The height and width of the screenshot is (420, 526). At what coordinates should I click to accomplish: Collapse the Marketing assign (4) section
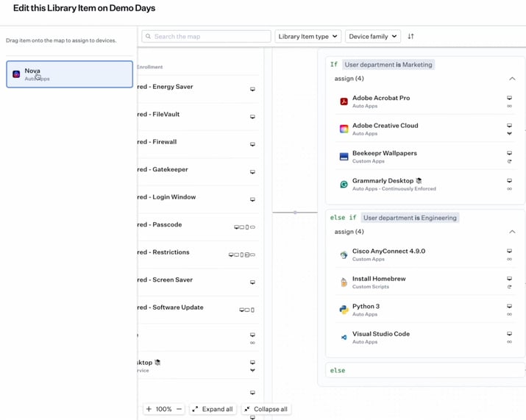coord(512,79)
